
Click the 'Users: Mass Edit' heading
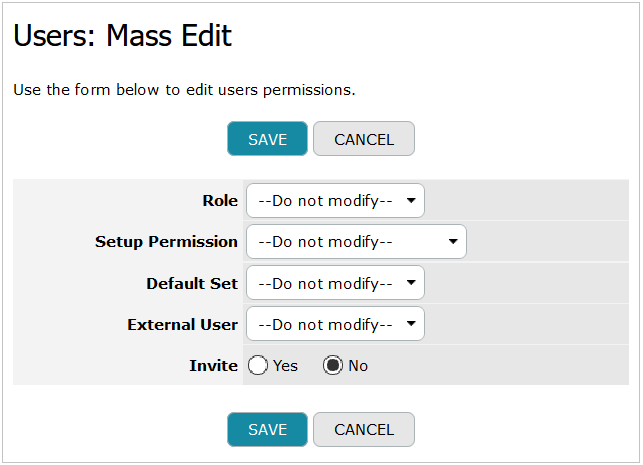[123, 35]
